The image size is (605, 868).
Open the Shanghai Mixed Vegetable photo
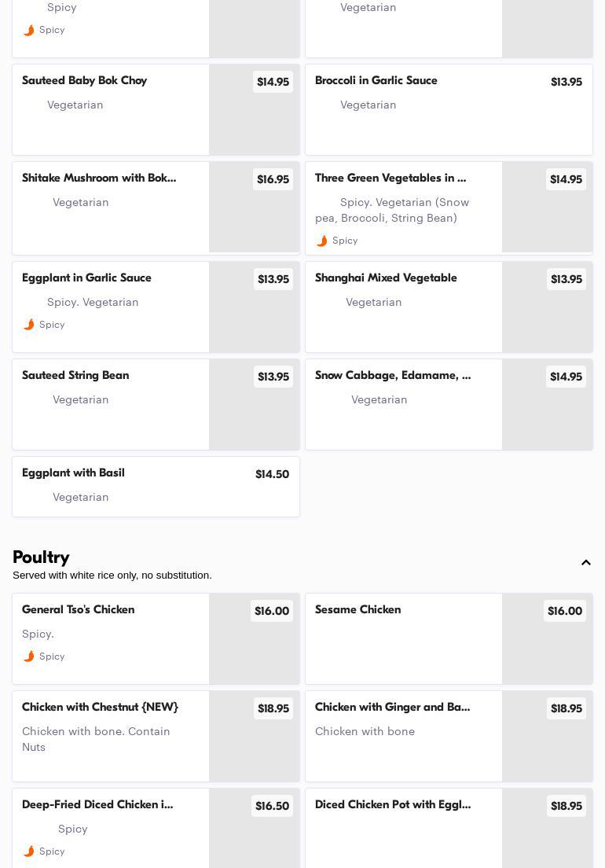[547, 314]
